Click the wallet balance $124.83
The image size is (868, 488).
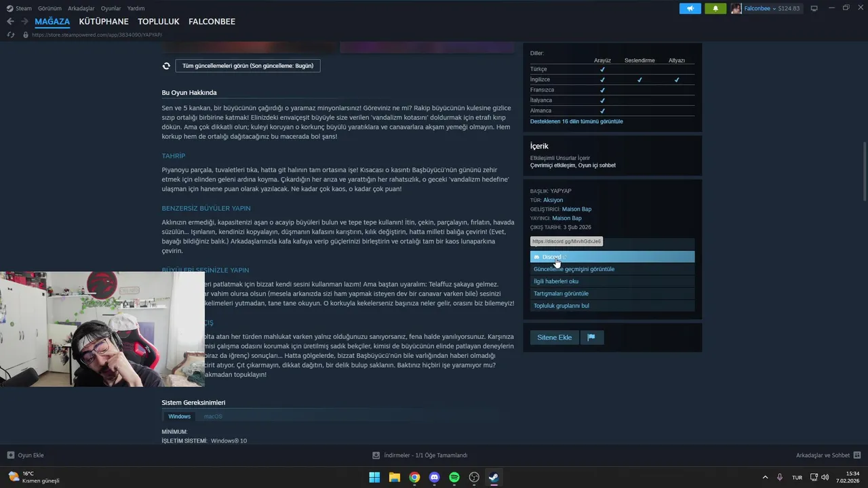click(789, 8)
